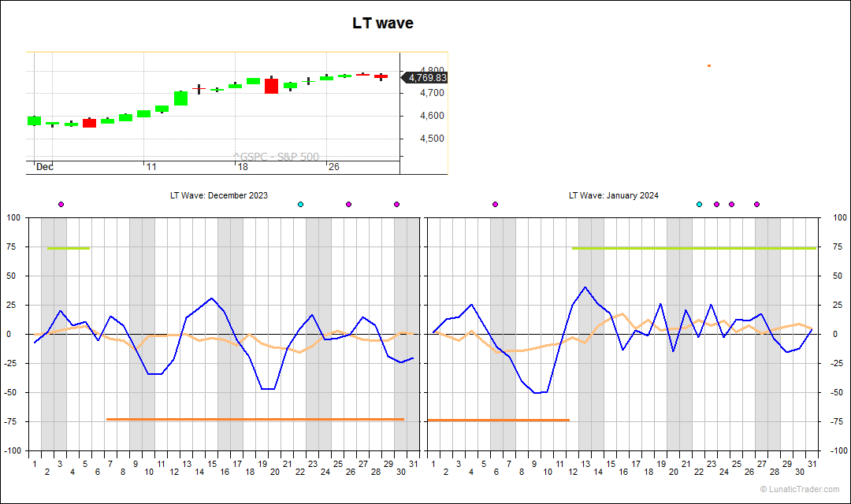Click the large red candlestick near December 19
The image size is (851, 504).
click(272, 85)
